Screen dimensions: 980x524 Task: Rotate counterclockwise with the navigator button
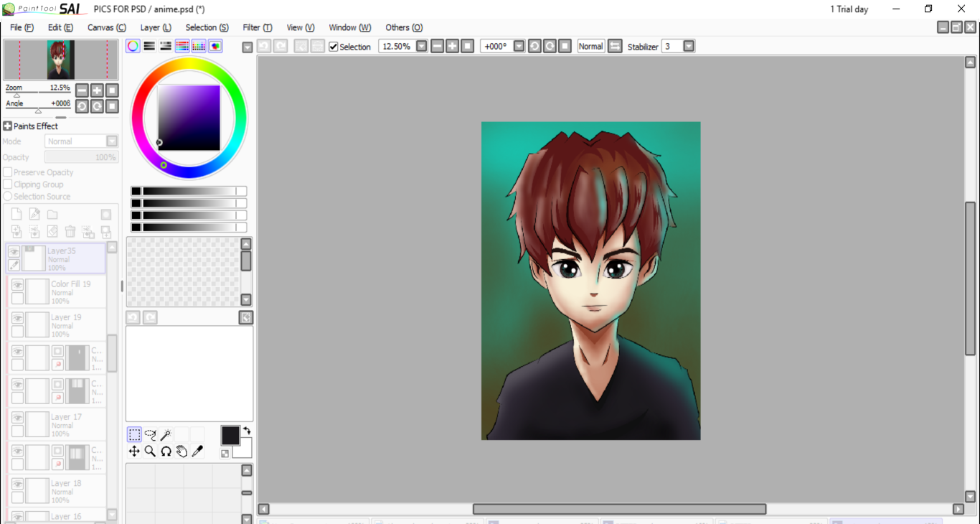coord(82,106)
